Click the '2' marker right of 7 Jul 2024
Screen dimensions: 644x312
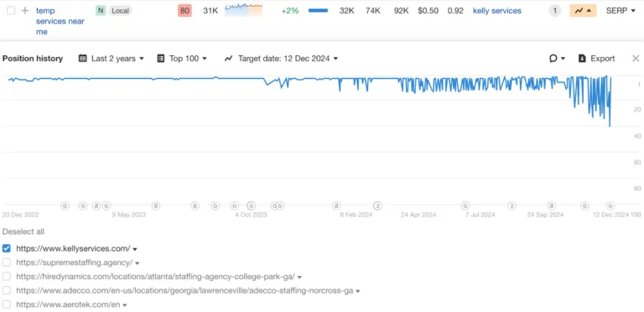(x=512, y=205)
